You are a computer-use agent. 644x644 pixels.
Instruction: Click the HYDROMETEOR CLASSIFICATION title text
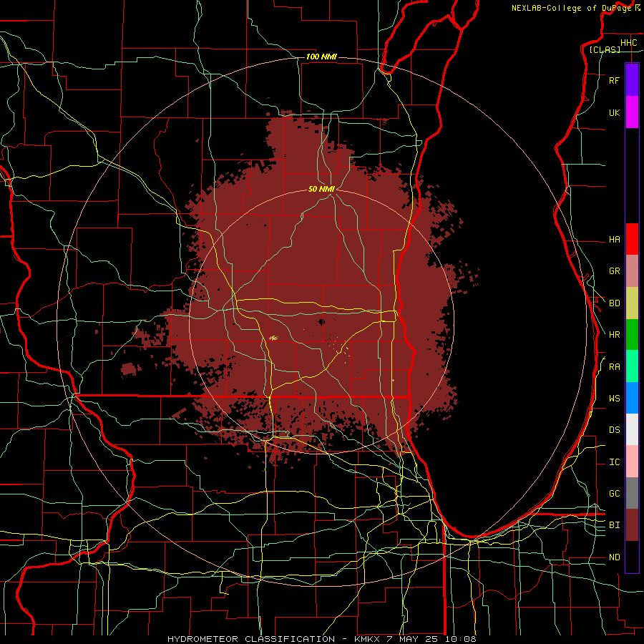pyautogui.click(x=251, y=639)
